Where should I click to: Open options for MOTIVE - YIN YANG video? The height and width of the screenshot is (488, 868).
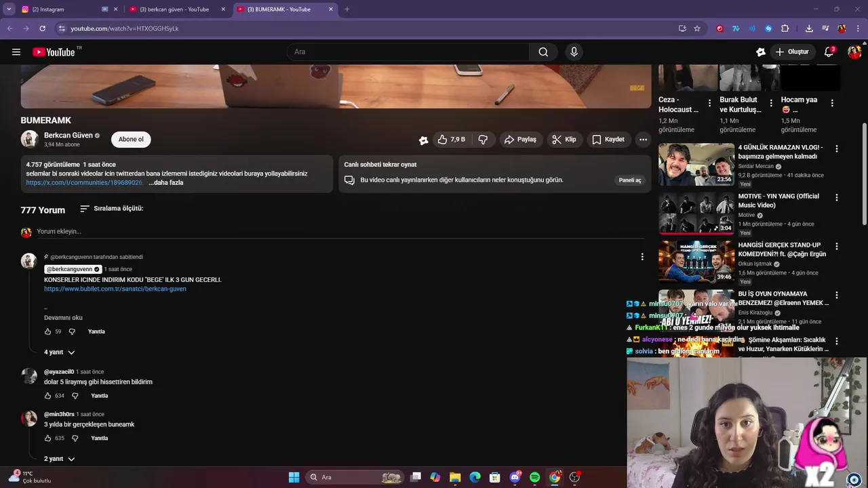coord(837,197)
